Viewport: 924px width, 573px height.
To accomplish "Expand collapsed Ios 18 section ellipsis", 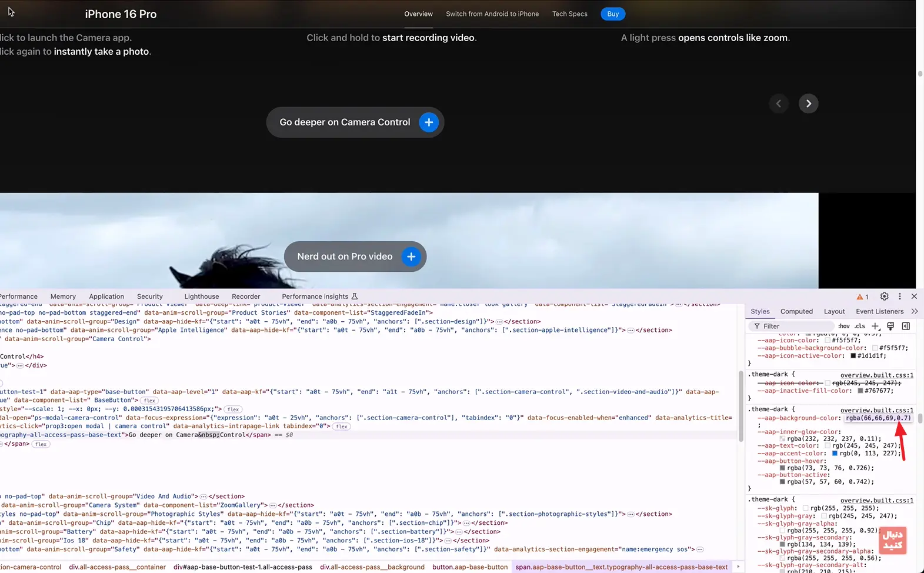I will pyautogui.click(x=449, y=541).
